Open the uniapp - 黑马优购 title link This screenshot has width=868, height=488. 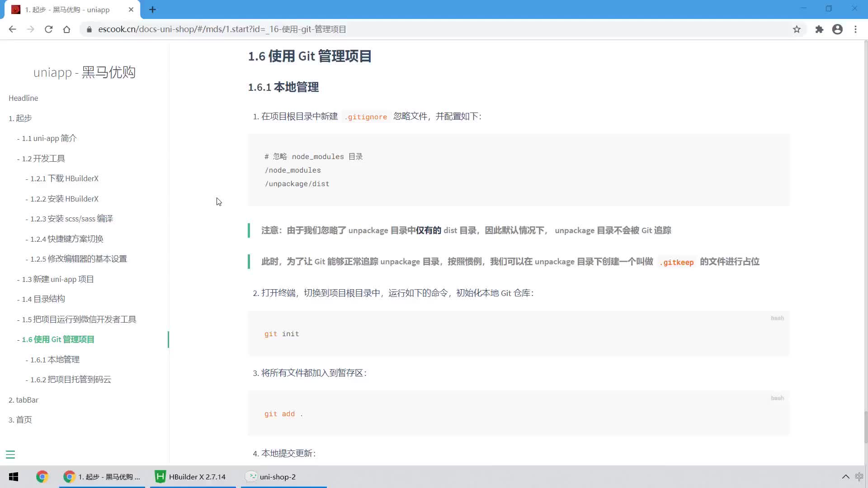[x=85, y=72]
